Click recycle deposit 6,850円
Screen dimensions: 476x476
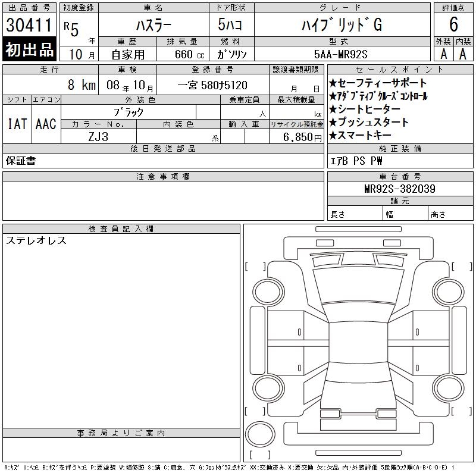[302, 137]
